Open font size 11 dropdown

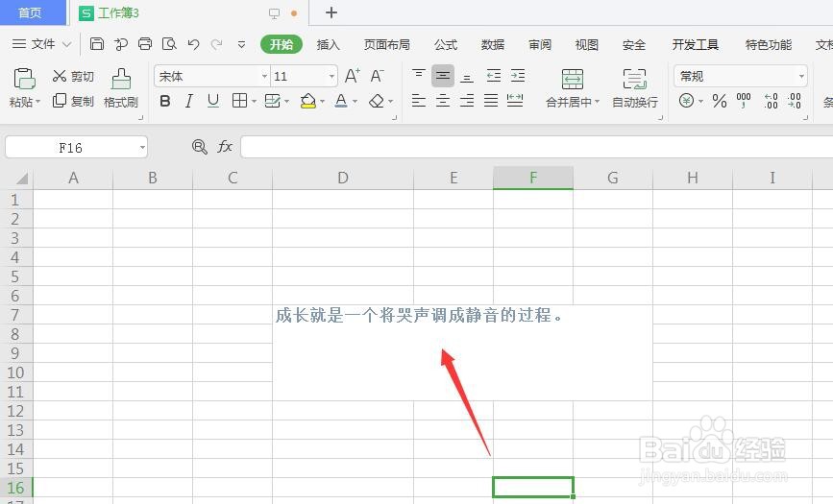[332, 77]
